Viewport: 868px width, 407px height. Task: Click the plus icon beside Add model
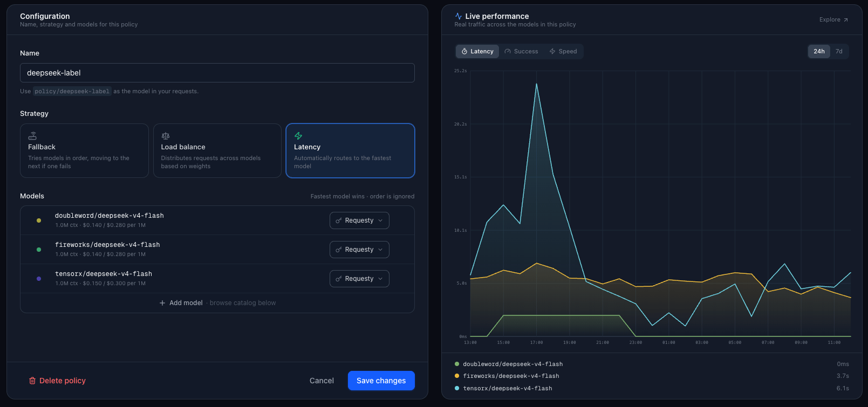click(162, 303)
